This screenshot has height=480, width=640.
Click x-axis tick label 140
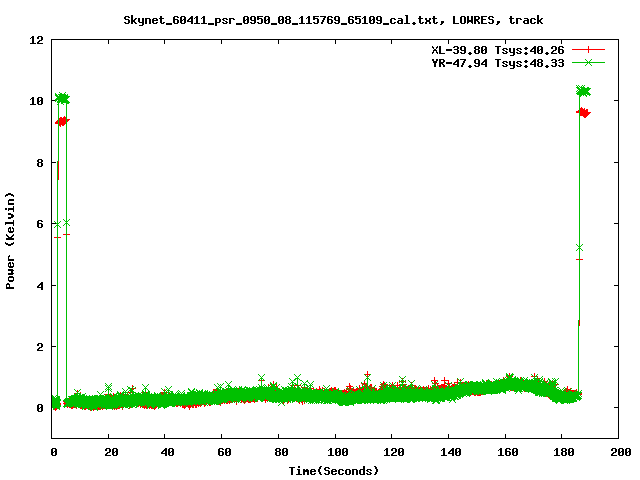tap(451, 452)
